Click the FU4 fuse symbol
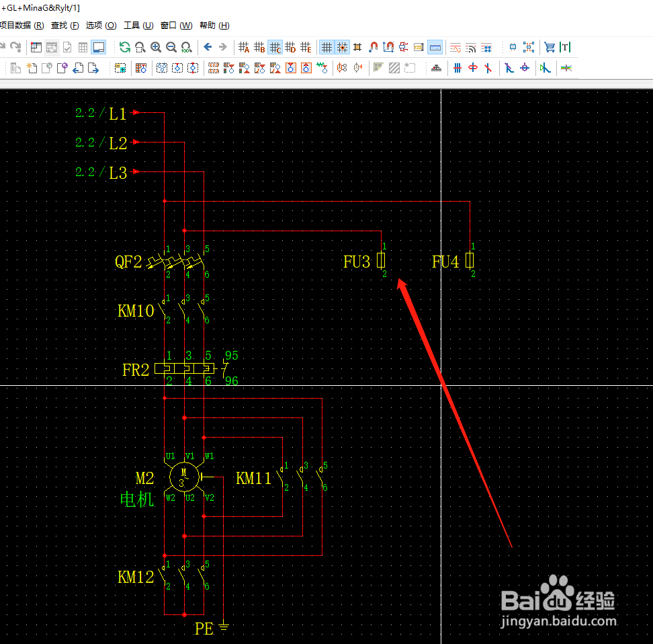 pos(470,261)
